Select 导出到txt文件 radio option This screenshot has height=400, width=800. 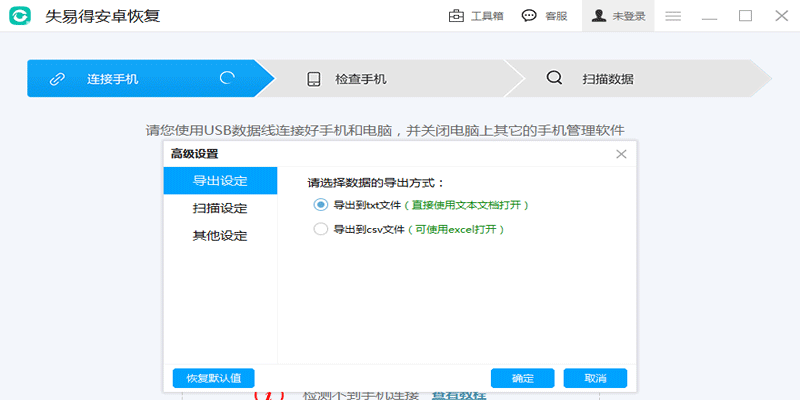coord(321,204)
